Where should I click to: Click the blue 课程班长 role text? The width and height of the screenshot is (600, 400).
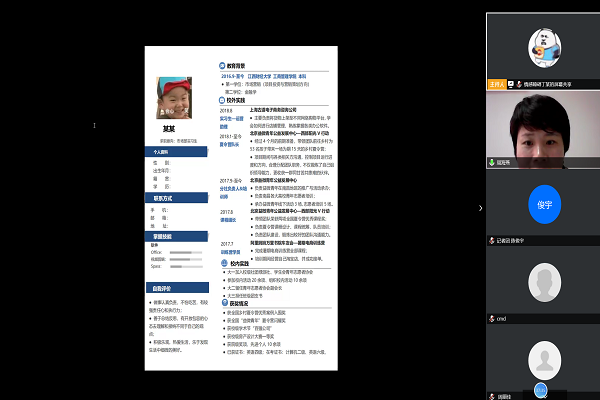228,220
